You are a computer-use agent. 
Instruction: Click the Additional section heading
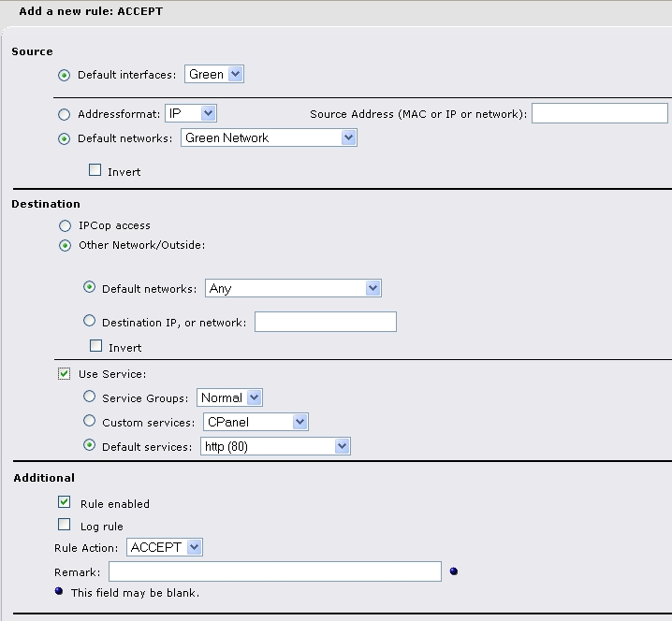pos(44,478)
